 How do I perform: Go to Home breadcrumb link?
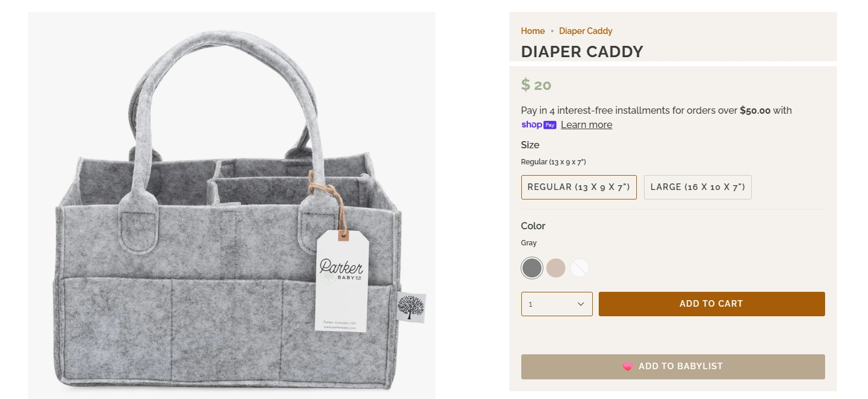coord(533,31)
